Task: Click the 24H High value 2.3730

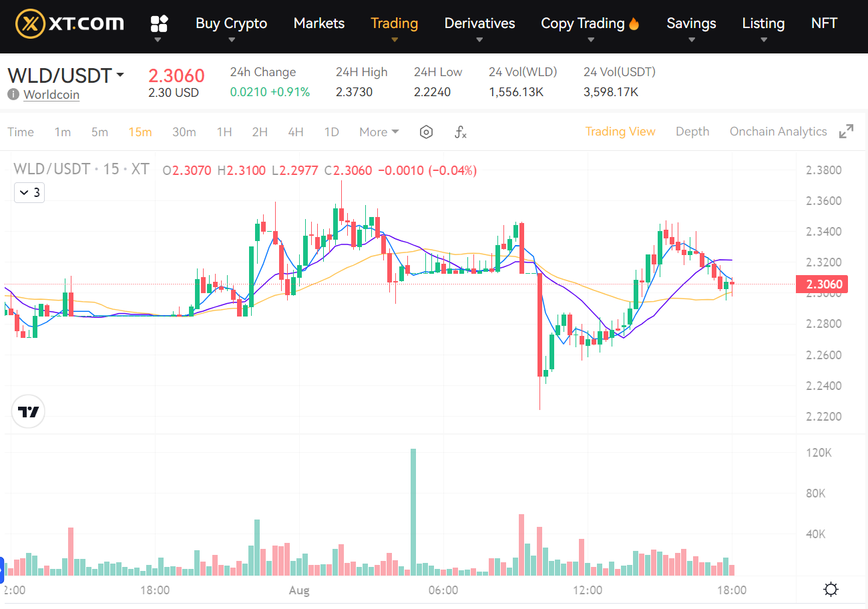Action: (354, 92)
